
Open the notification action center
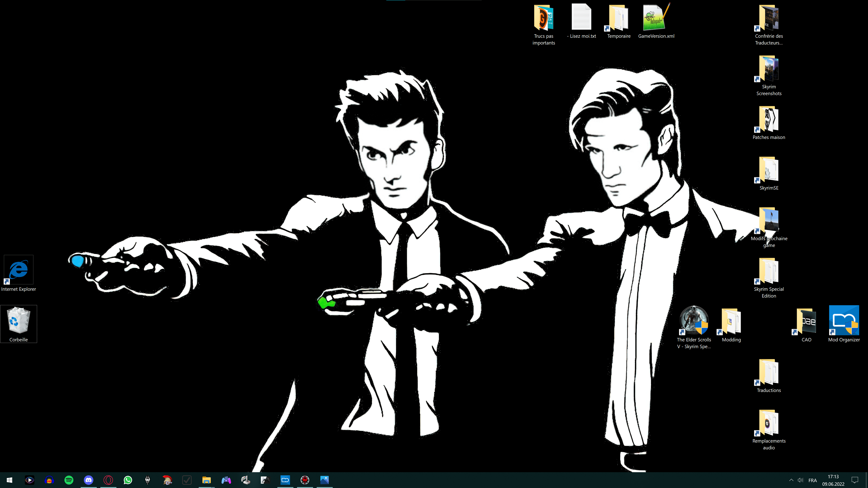coord(855,480)
